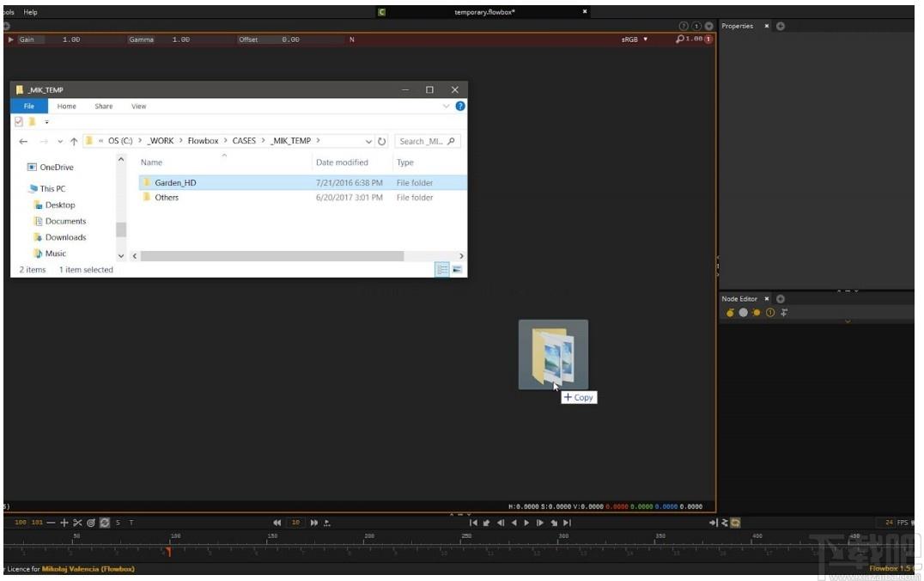Go up one folder level in Explorer
Image resolution: width=924 pixels, height=581 pixels.
[x=74, y=141]
